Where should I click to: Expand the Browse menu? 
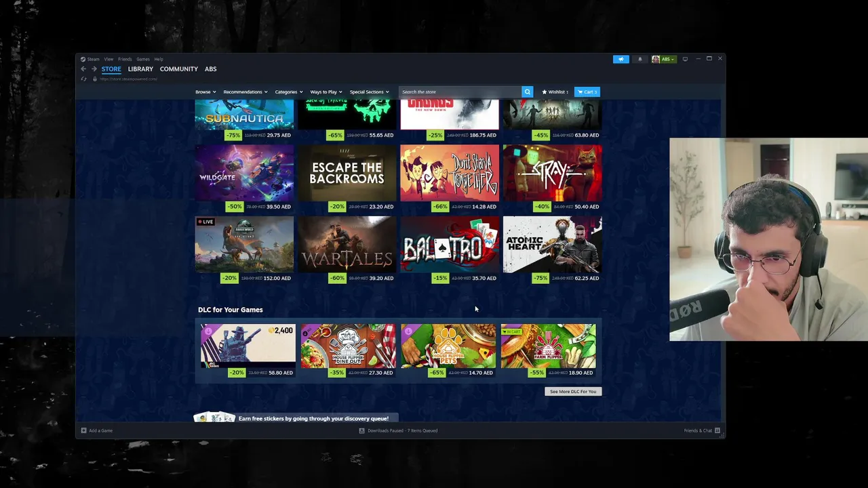(x=205, y=91)
